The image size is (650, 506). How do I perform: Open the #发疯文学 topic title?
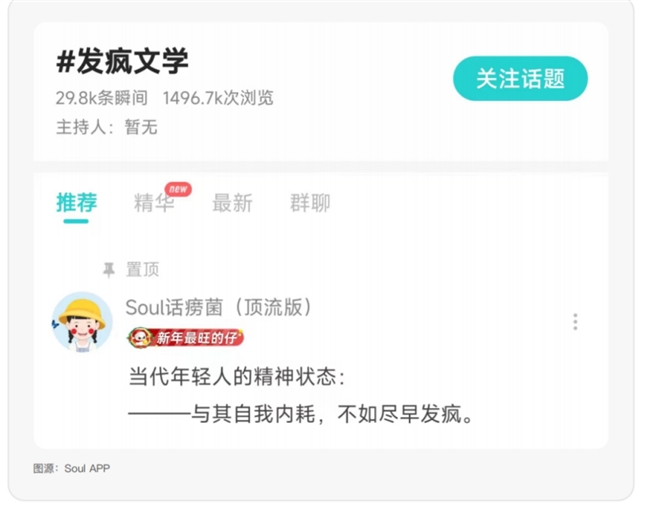[122, 61]
